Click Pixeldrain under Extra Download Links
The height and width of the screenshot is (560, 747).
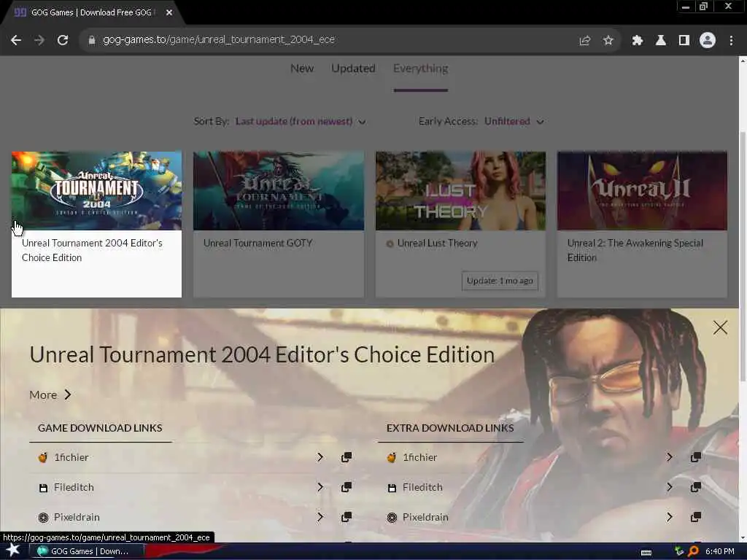pyautogui.click(x=425, y=517)
